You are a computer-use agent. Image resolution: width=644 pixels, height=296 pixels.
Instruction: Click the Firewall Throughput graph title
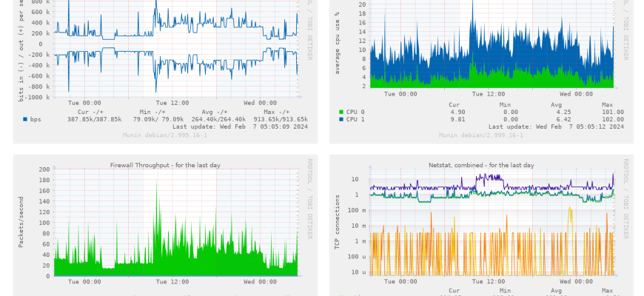[165, 165]
